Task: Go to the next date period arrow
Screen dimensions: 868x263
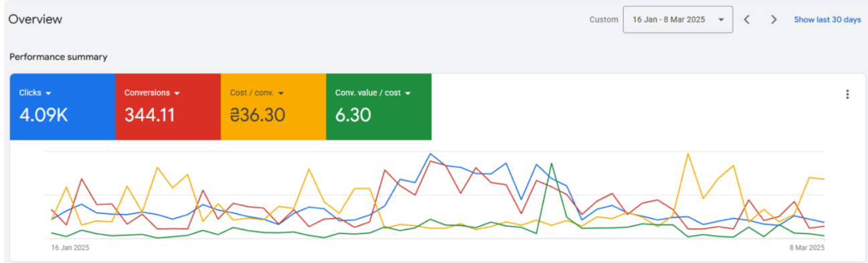Action: click(x=774, y=19)
